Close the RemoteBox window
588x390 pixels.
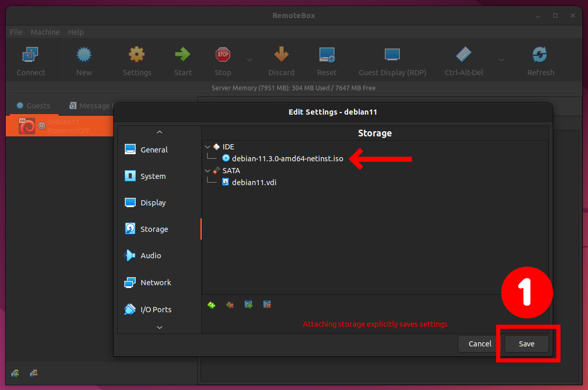click(x=573, y=16)
